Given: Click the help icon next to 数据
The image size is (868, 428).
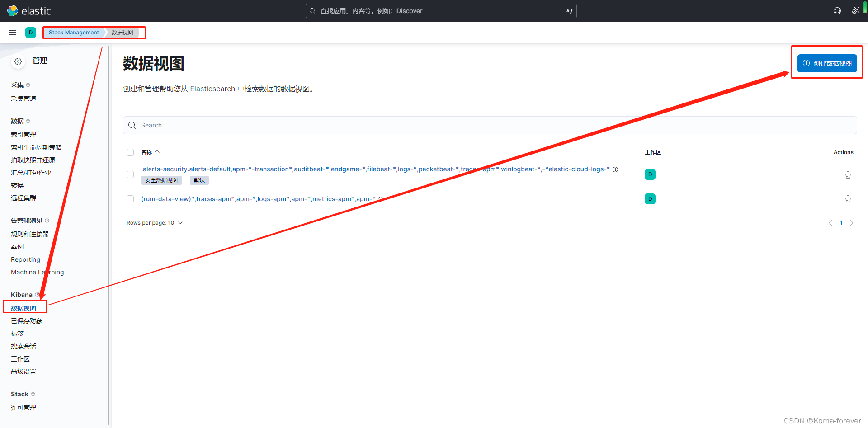Looking at the screenshot, I should pyautogui.click(x=28, y=121).
